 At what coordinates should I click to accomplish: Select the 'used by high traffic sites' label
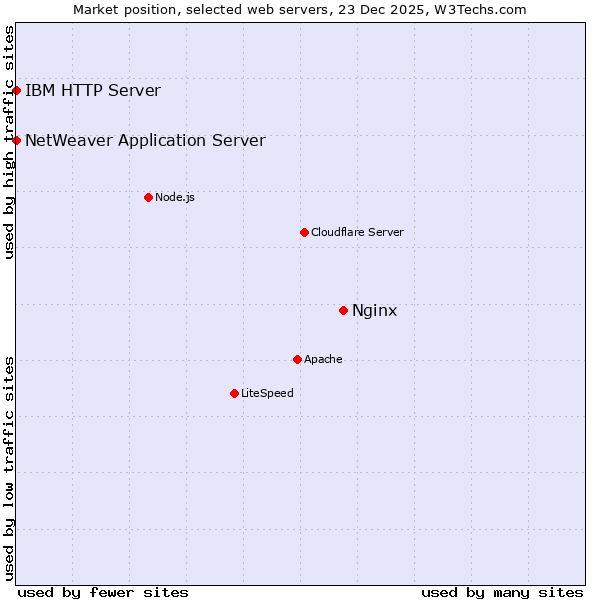click(9, 142)
